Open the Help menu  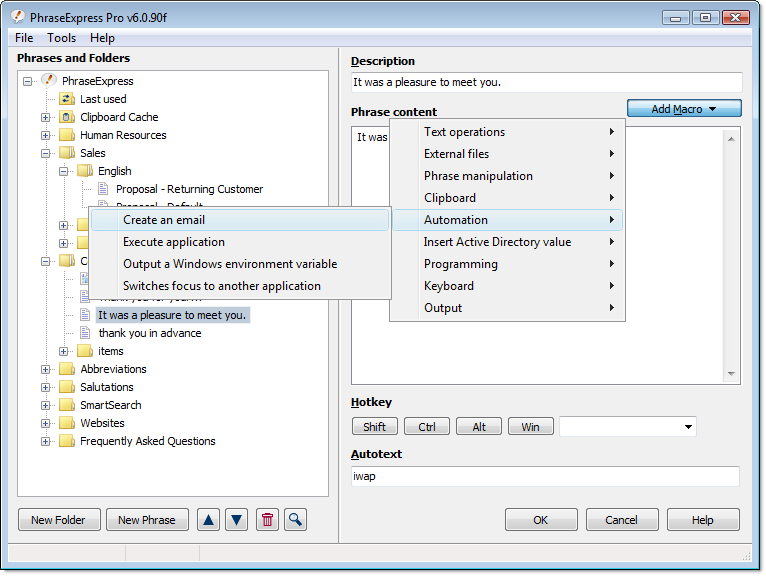point(102,38)
